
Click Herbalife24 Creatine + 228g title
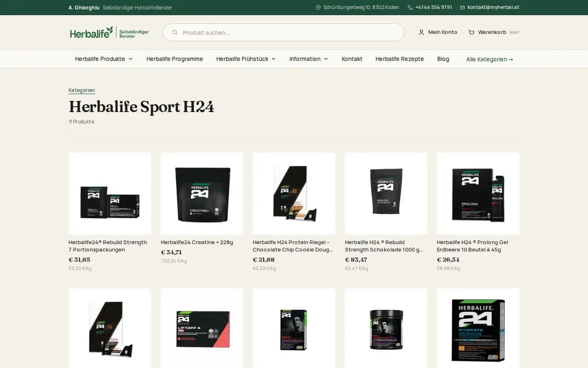click(x=197, y=242)
